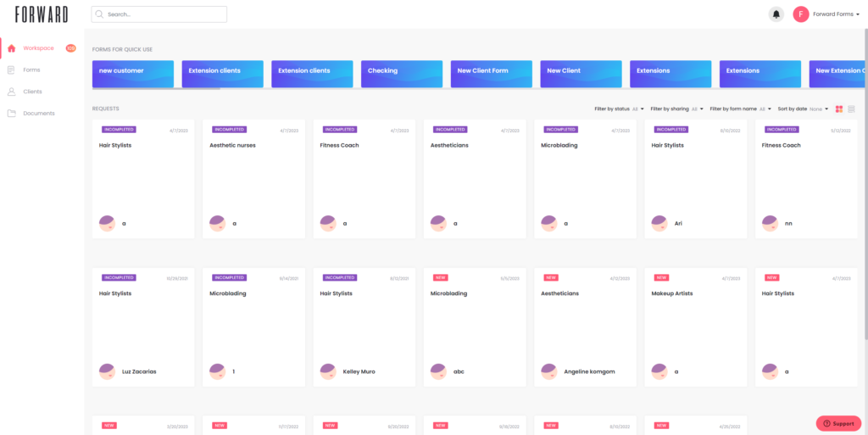
Task: Open Hair Stylists request from Luz Zacarias
Action: (143, 327)
